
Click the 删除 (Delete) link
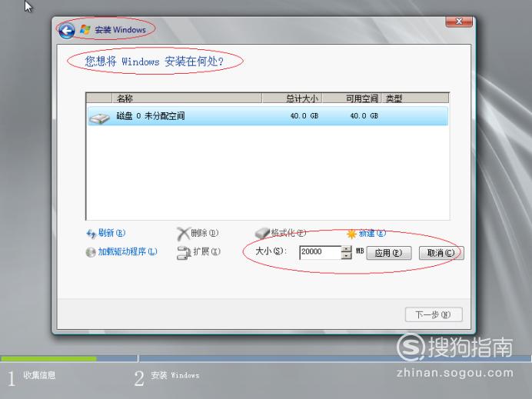pos(204,233)
